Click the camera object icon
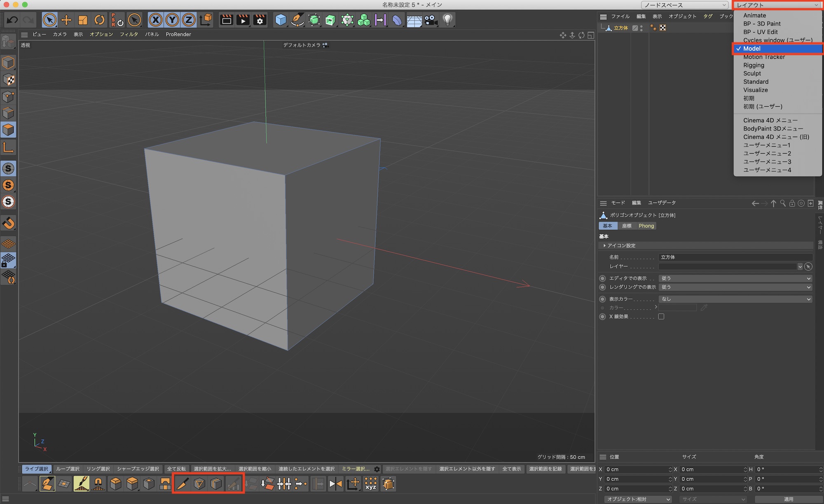This screenshot has width=824, height=504. click(x=431, y=20)
